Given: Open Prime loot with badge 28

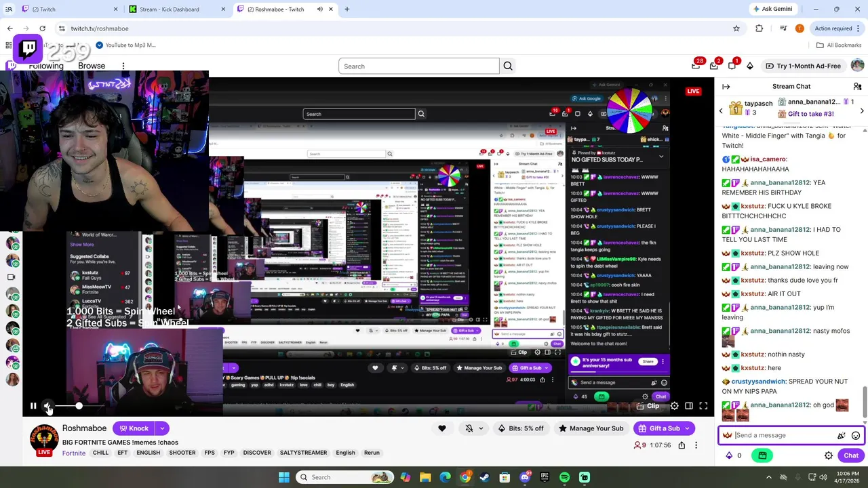Looking at the screenshot, I should 696,66.
